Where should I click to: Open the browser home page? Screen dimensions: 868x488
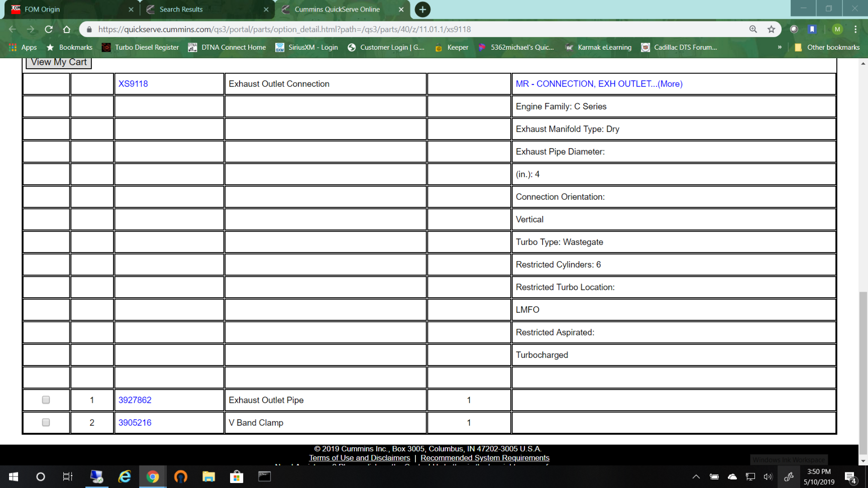pyautogui.click(x=67, y=29)
